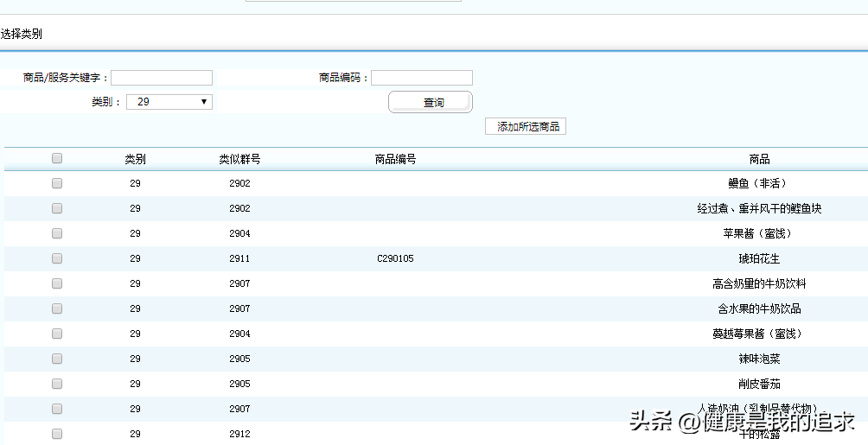
Task: Select the 削皮番茄 row checkbox
Action: tap(57, 384)
